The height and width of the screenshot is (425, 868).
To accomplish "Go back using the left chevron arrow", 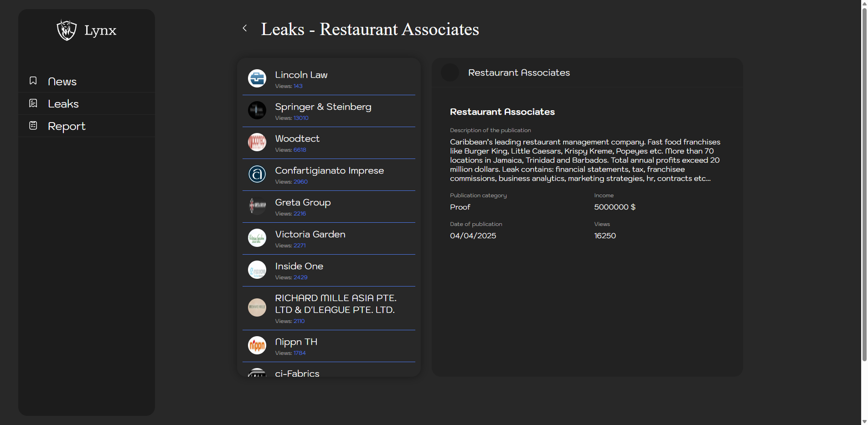I will click(x=245, y=28).
